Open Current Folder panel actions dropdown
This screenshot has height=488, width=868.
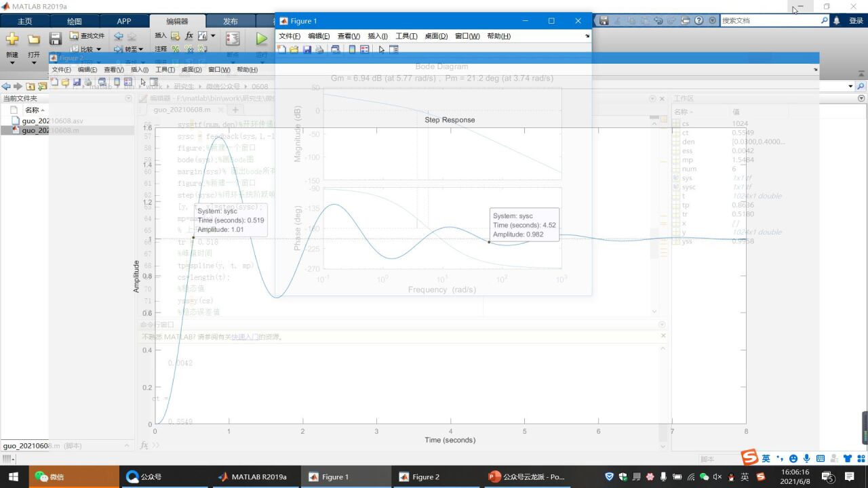click(128, 98)
